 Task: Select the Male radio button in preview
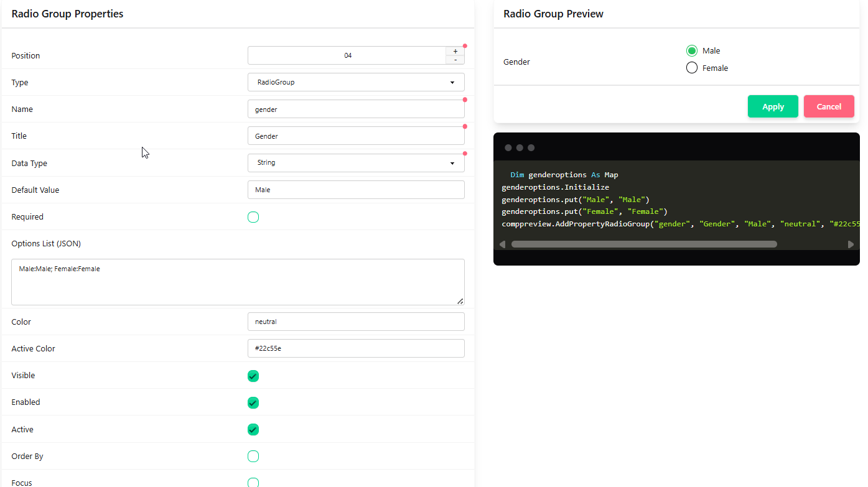tap(691, 51)
